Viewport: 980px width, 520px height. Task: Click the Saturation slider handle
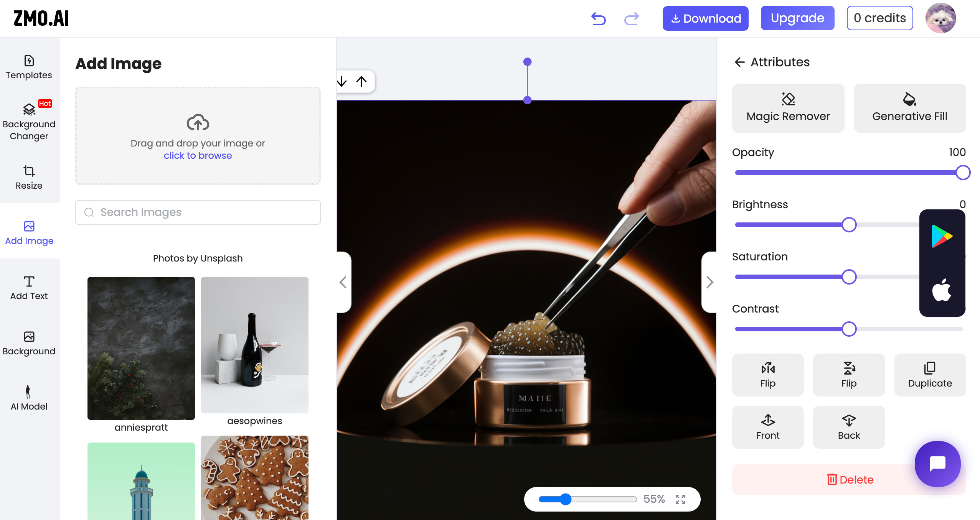coord(849,277)
